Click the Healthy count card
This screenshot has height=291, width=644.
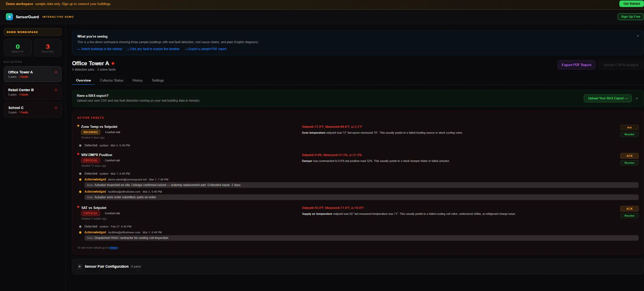18,48
